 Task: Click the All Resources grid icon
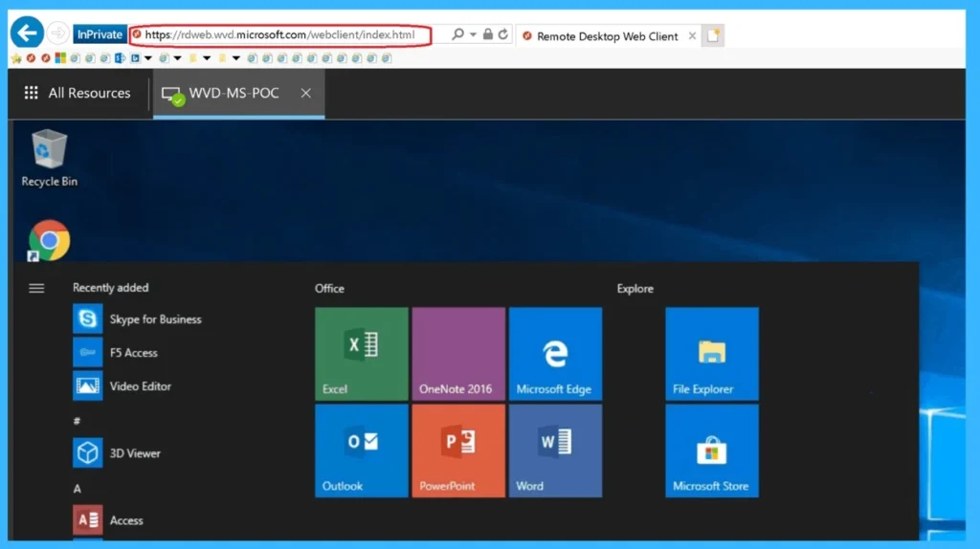pyautogui.click(x=32, y=93)
